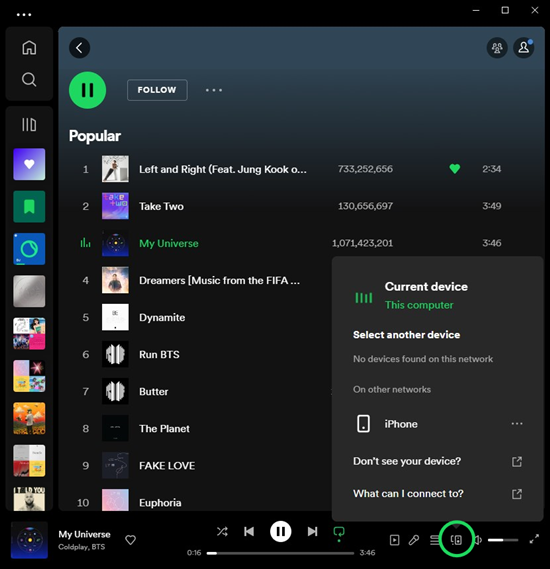Open the artist more options dots

[214, 90]
